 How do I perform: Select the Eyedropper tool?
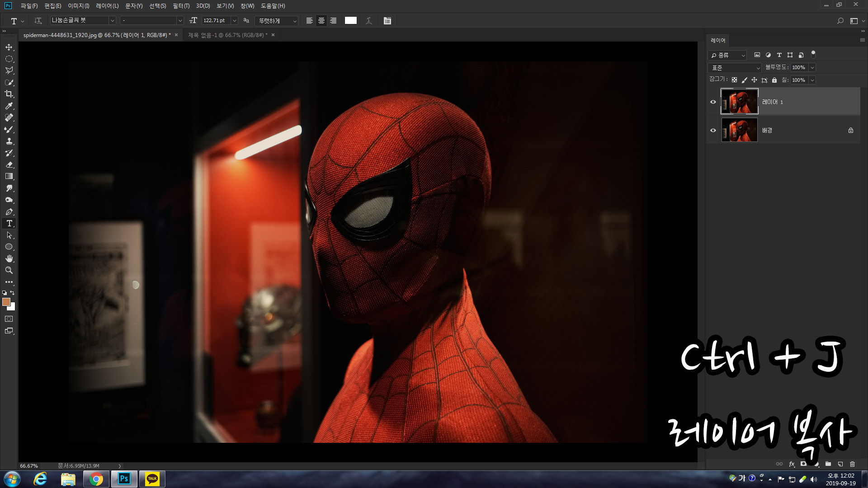click(x=9, y=106)
